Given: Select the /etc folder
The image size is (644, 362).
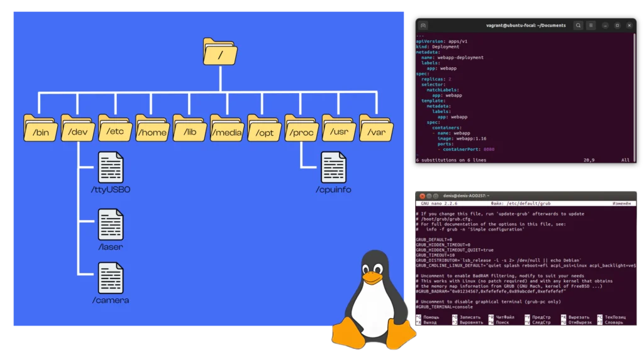Looking at the screenshot, I should (115, 128).
